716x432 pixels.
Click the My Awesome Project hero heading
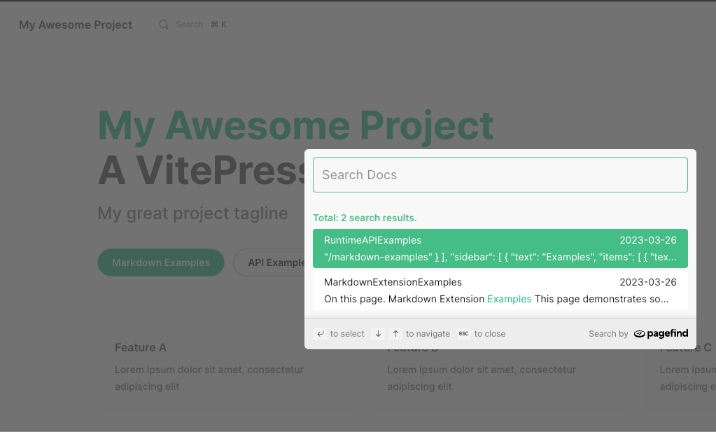tap(295, 125)
